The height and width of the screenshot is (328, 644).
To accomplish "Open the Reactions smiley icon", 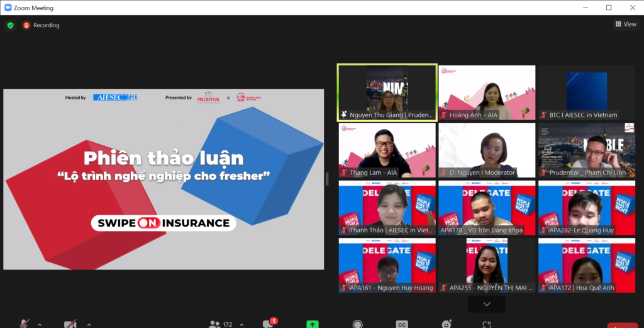I will point(447,324).
